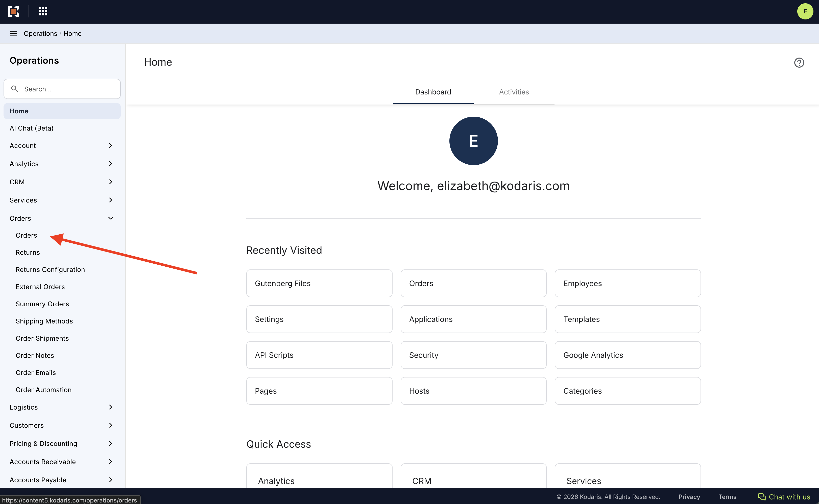Click the large E profile avatar
Screen dimensions: 819x504
pos(473,141)
